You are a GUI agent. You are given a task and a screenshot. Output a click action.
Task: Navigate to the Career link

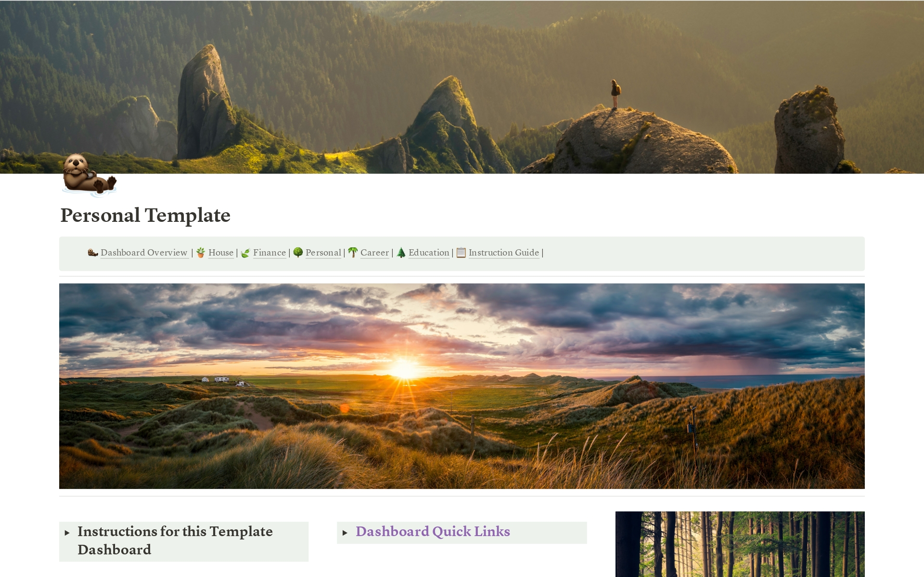[374, 253]
